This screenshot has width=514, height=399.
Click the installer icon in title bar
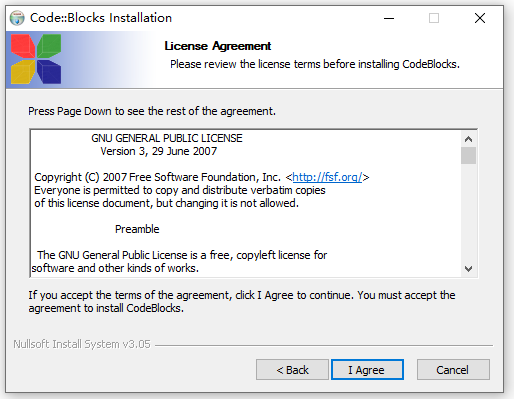pyautogui.click(x=17, y=18)
